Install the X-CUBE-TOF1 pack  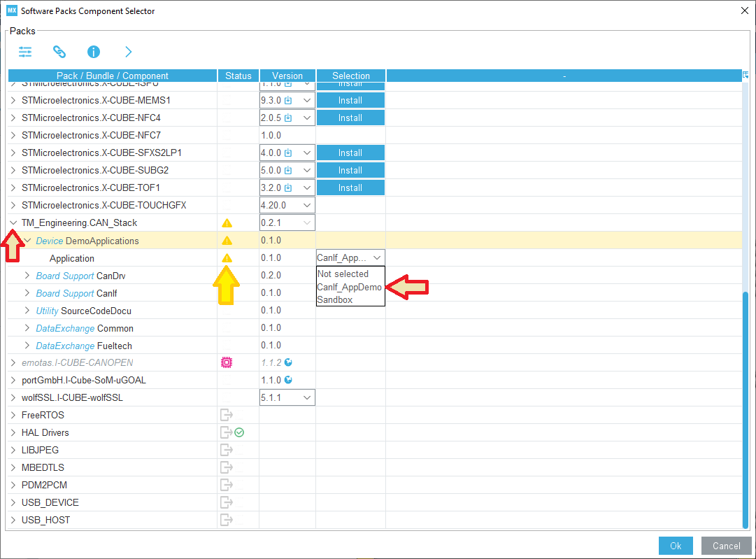tap(350, 187)
